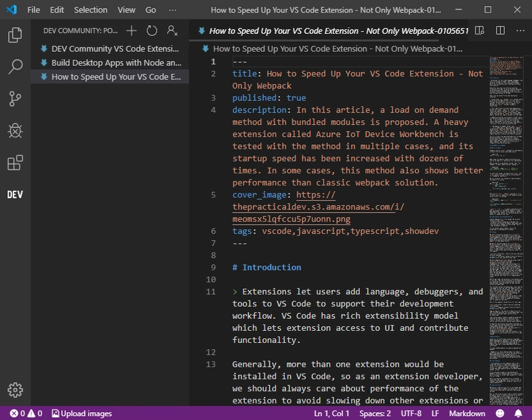This screenshot has height=420, width=532.
Task: Click Upload images in status bar
Action: coord(82,413)
